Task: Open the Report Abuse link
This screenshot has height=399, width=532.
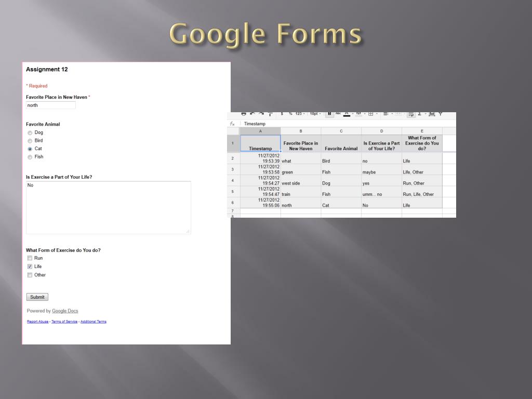Action: pos(37,322)
